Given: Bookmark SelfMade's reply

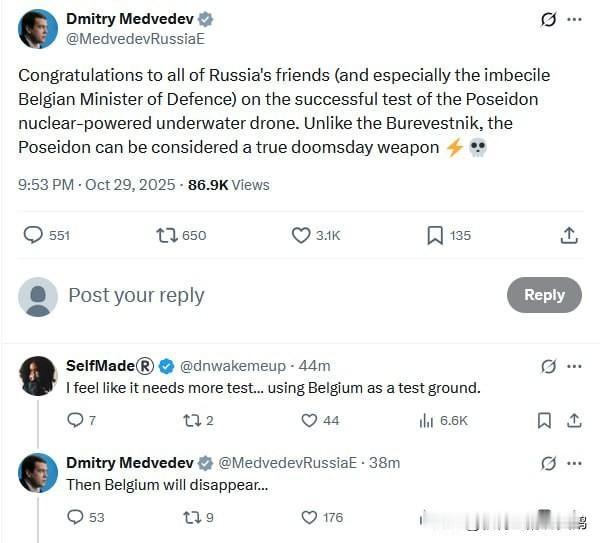Looking at the screenshot, I should (x=544, y=421).
